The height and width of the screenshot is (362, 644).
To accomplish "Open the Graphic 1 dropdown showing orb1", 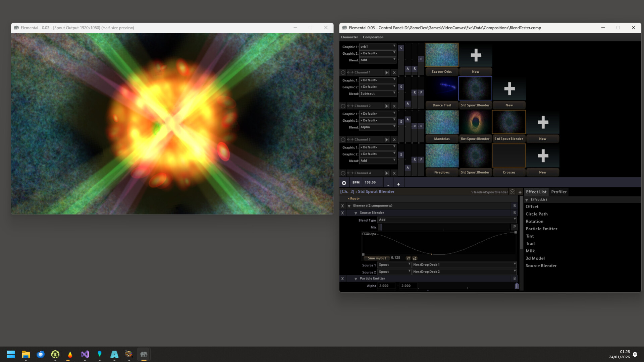I will click(377, 47).
